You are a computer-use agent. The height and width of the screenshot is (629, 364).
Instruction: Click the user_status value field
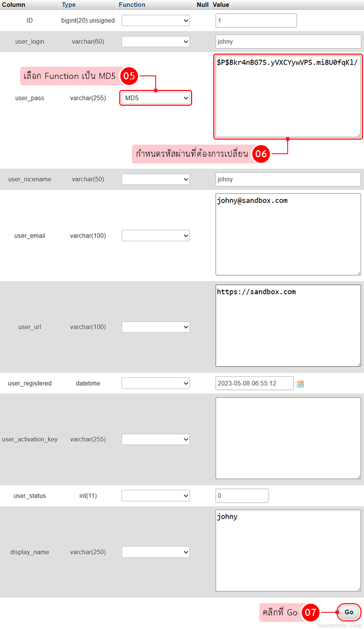point(242,496)
